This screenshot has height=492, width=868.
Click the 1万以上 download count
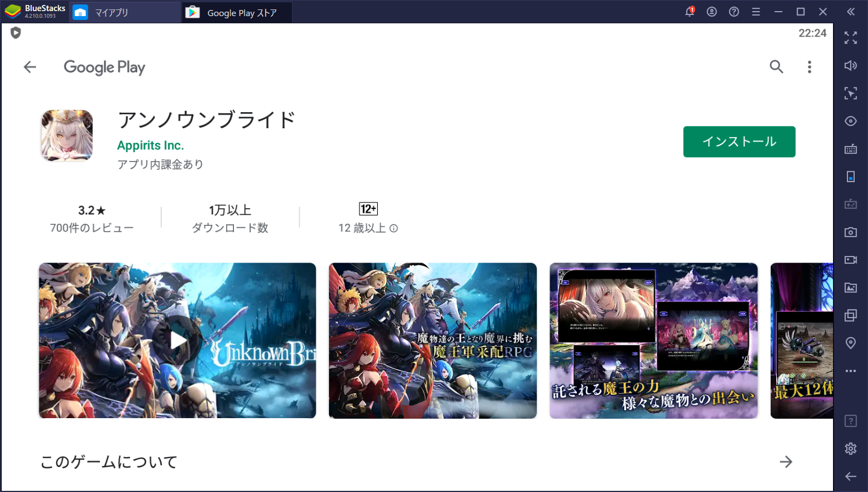pos(230,210)
